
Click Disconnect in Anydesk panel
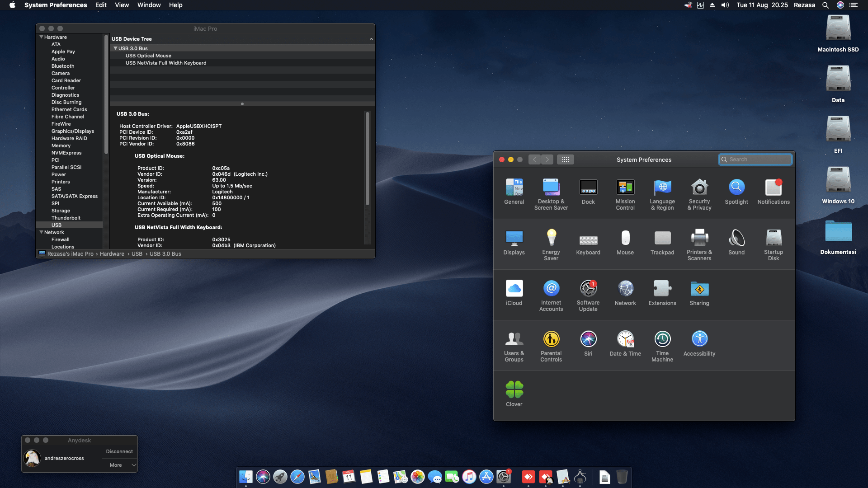(x=119, y=451)
